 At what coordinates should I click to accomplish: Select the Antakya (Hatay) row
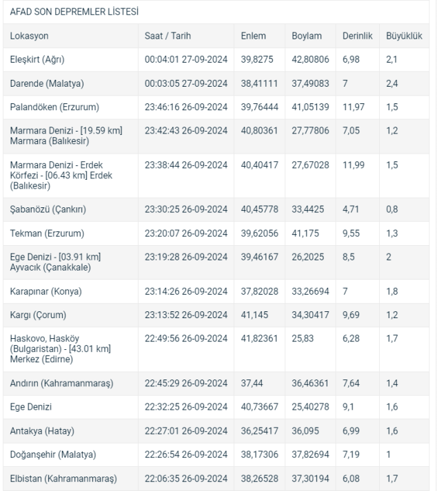pos(216,431)
